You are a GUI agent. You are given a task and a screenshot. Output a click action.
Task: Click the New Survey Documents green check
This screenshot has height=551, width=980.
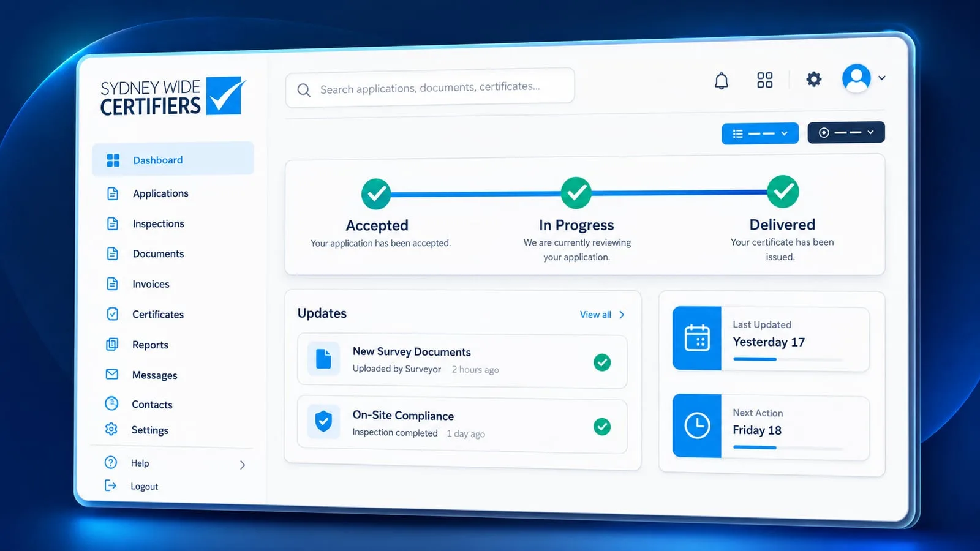click(602, 362)
